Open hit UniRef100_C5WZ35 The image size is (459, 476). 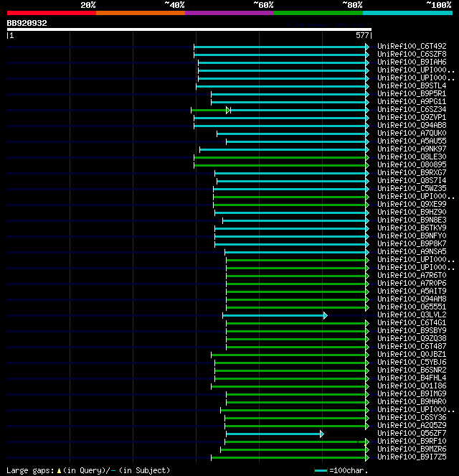tap(412, 188)
